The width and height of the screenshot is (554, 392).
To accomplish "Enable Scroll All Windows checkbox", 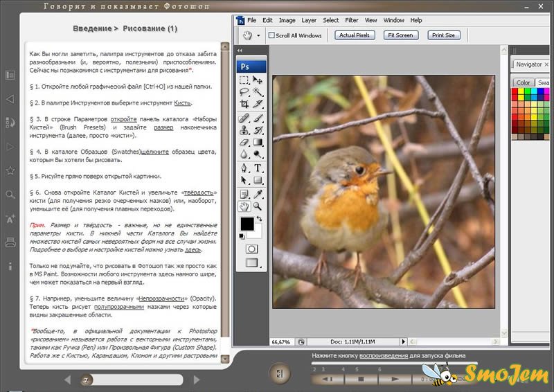I will pyautogui.click(x=271, y=35).
